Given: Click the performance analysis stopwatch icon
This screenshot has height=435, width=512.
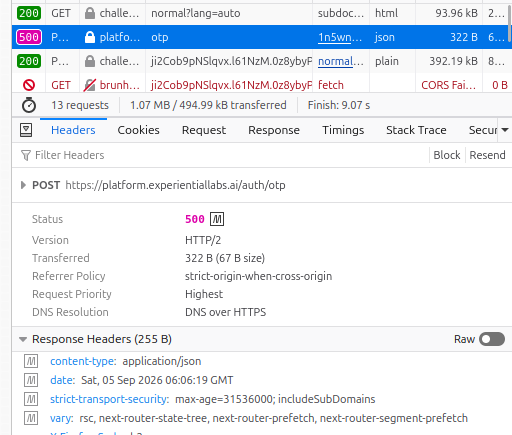Looking at the screenshot, I should click(29, 105).
